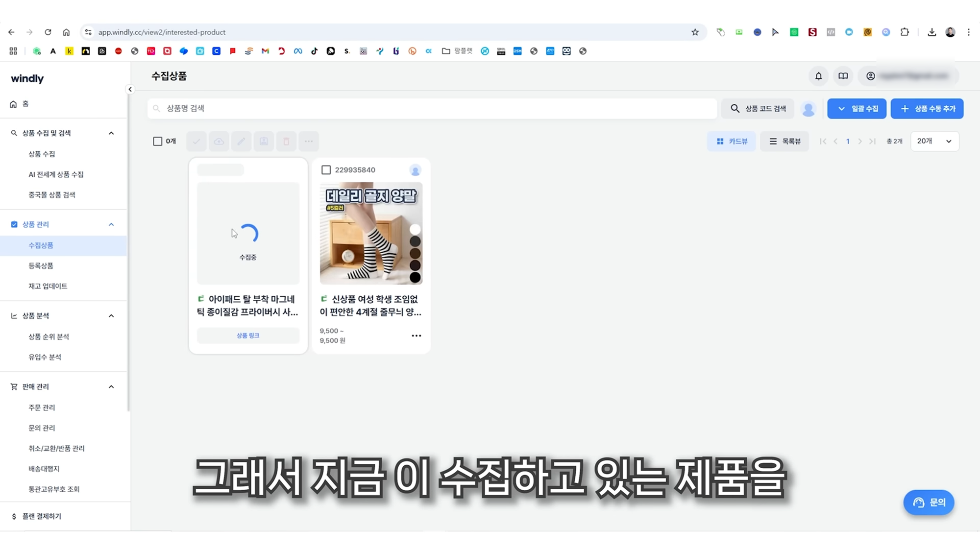Toggle the select-all checkbox above product list
980x551 pixels.
coord(157,141)
